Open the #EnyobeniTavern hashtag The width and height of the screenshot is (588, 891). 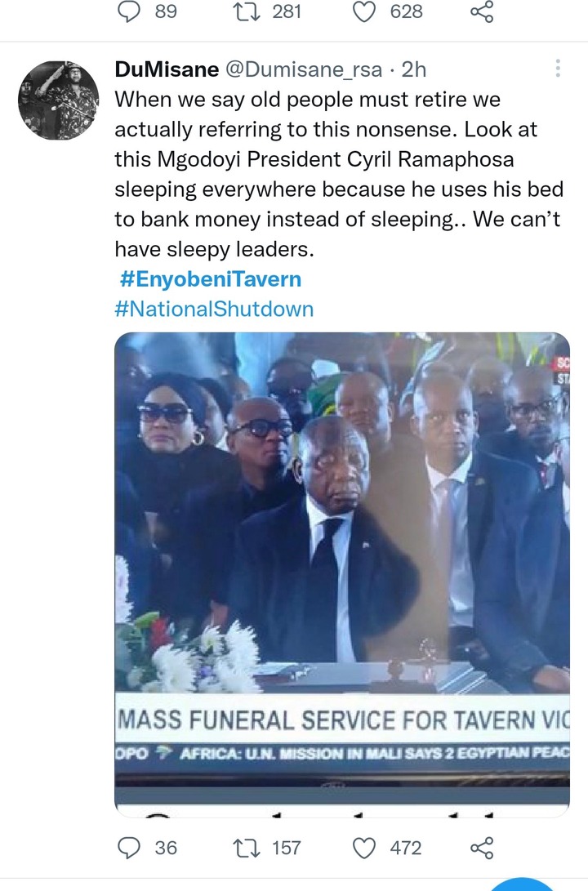click(211, 279)
